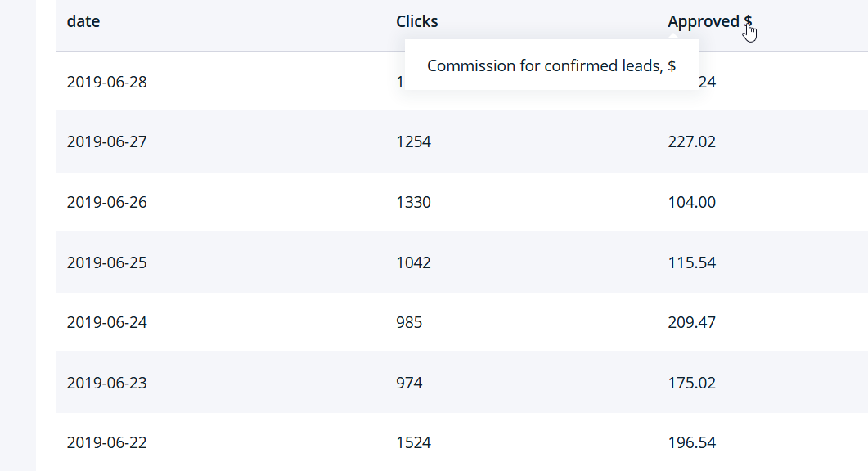Click the 1254 clicks value

point(413,141)
